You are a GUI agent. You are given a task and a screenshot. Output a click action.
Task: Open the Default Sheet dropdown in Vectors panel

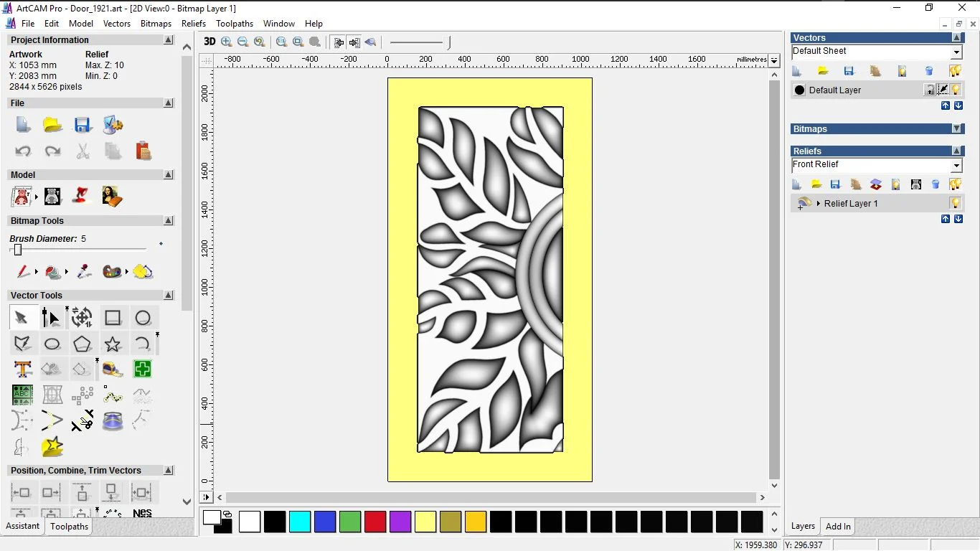[957, 51]
